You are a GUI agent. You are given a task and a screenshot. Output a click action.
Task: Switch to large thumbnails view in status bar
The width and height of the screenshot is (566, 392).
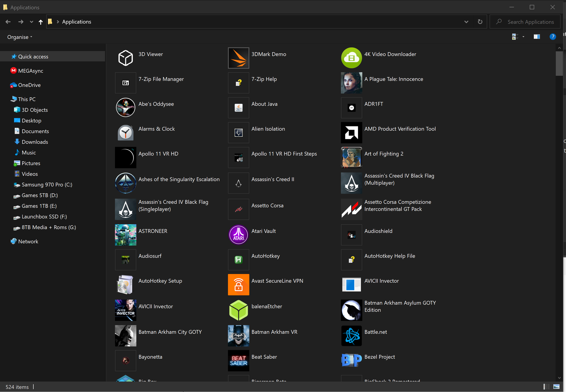(556, 387)
